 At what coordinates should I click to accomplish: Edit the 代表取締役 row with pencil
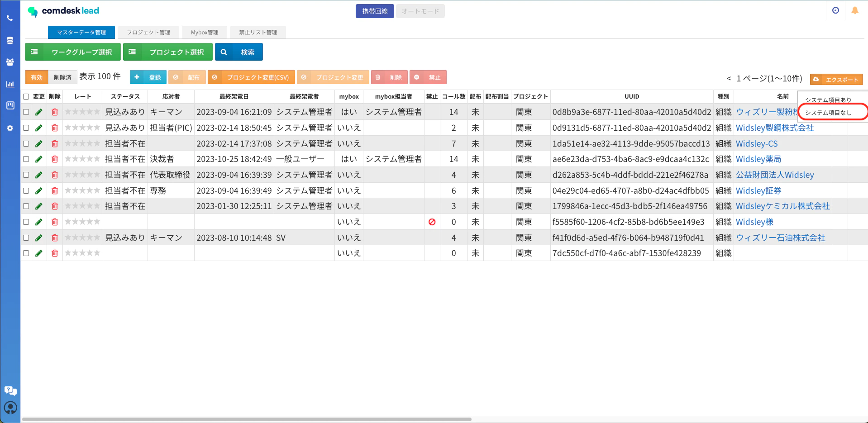coord(39,175)
